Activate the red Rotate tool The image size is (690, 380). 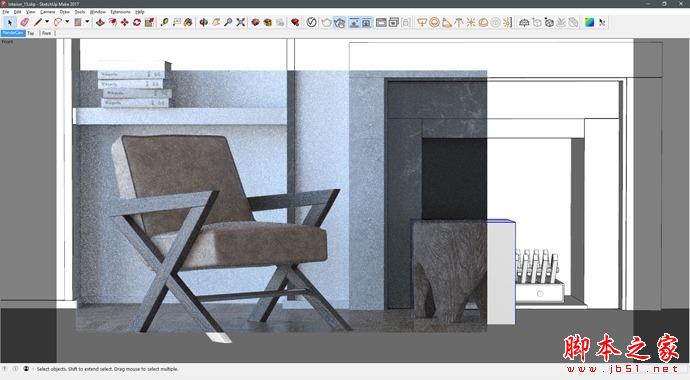[x=137, y=22]
